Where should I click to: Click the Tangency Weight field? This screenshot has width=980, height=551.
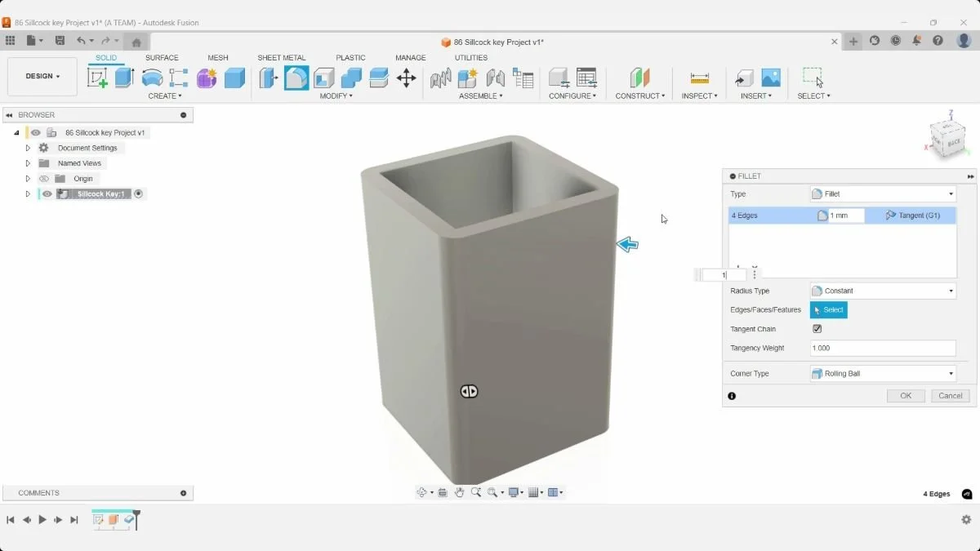pos(883,349)
